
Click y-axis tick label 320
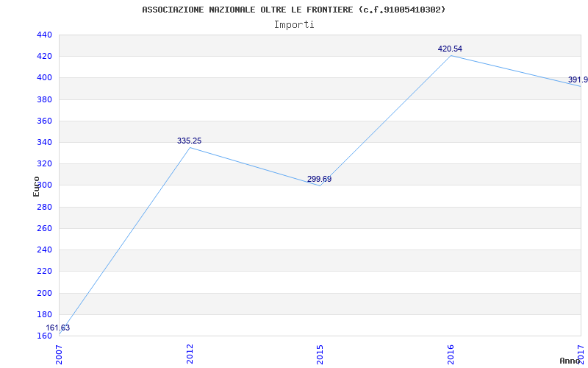click(x=44, y=163)
